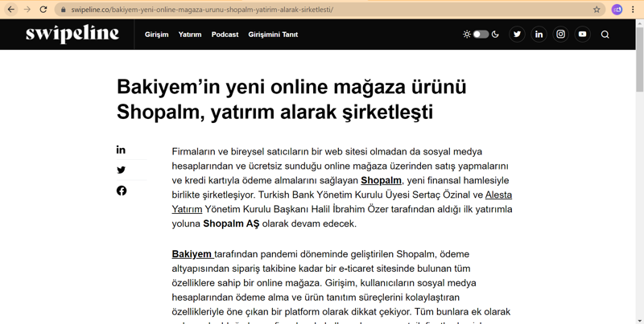
Task: Open Girişimini Tanıt page
Action: point(273,35)
